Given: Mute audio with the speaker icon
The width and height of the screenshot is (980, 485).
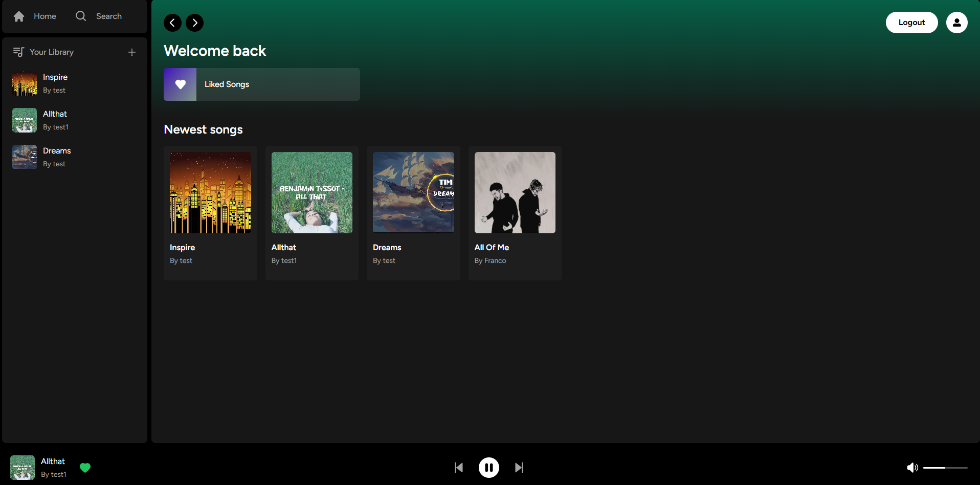Looking at the screenshot, I should [x=912, y=468].
